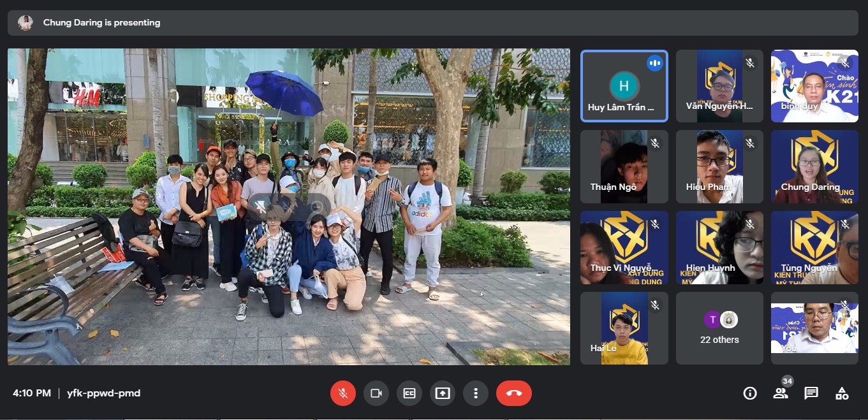Open the meeting details info icon

[750, 393]
